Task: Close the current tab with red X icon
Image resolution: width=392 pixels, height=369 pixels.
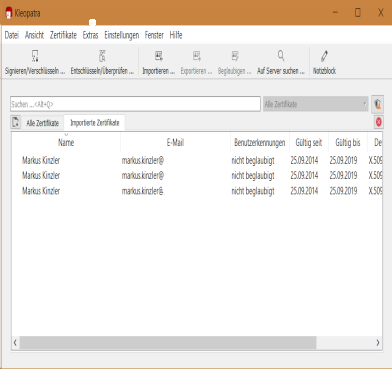Action: (x=379, y=122)
